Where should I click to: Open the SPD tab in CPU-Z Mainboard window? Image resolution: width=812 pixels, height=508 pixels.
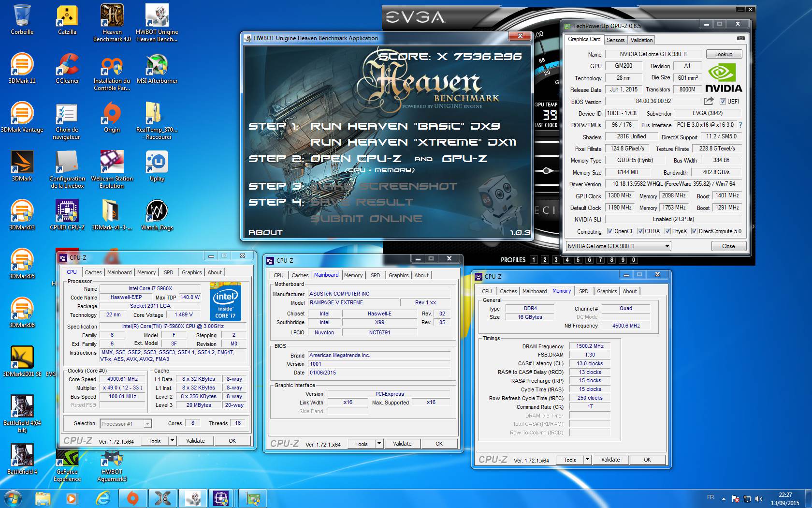pos(376,275)
